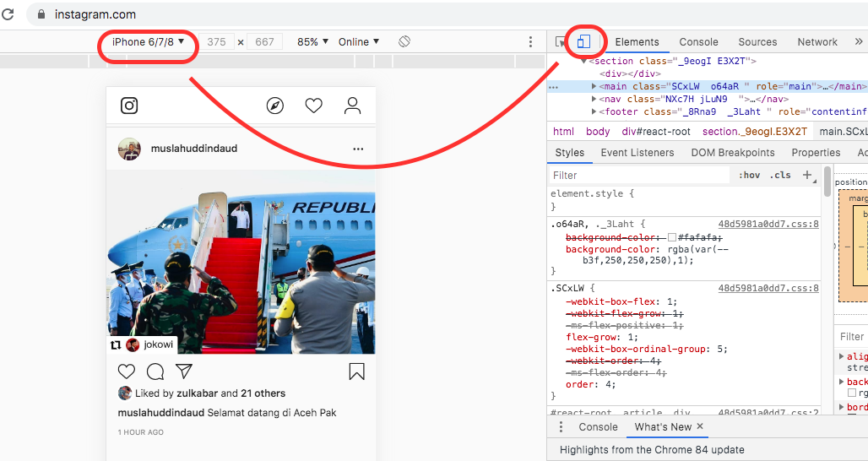Open the Event Listeners tab

(637, 153)
